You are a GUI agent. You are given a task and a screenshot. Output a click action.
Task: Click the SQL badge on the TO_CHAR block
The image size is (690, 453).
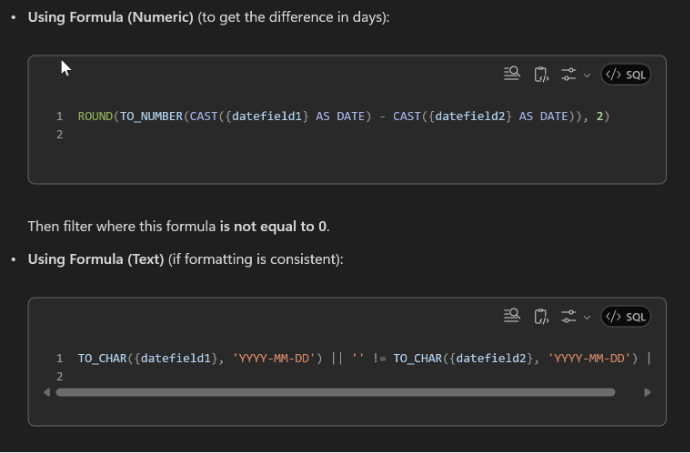coord(626,316)
